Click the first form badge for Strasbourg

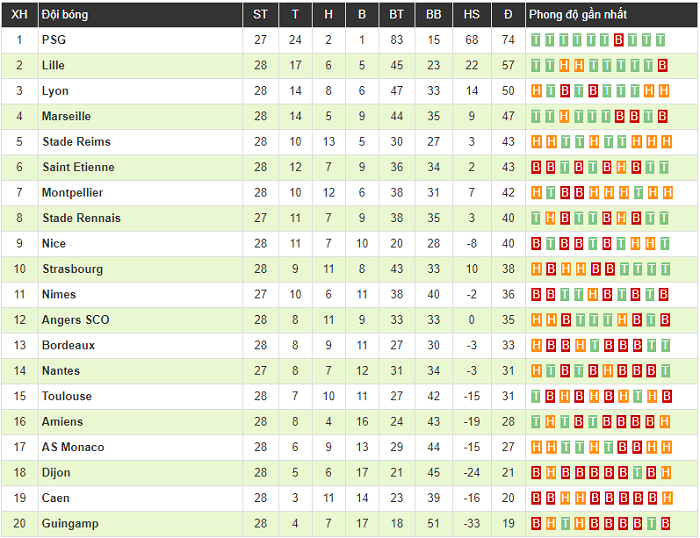536,269
